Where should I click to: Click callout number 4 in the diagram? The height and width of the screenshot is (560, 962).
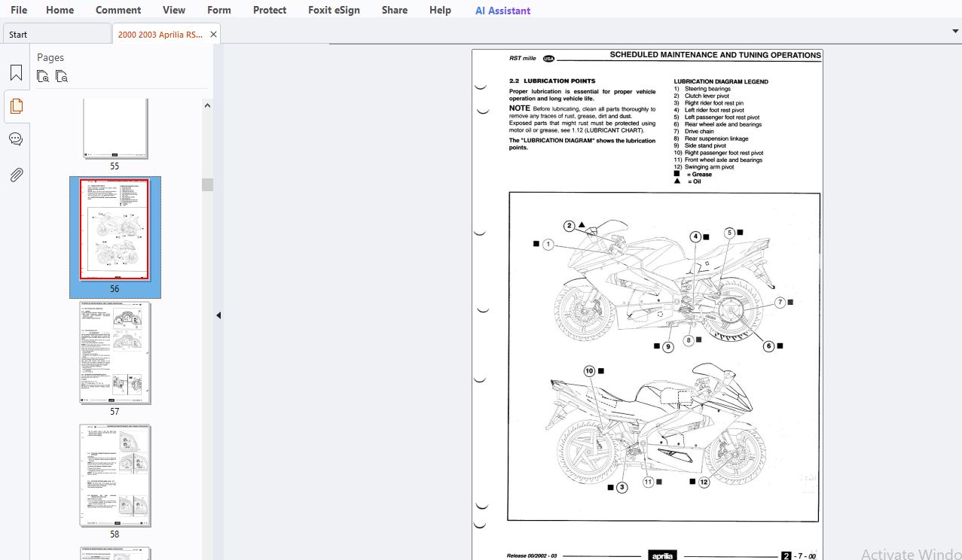(x=695, y=237)
